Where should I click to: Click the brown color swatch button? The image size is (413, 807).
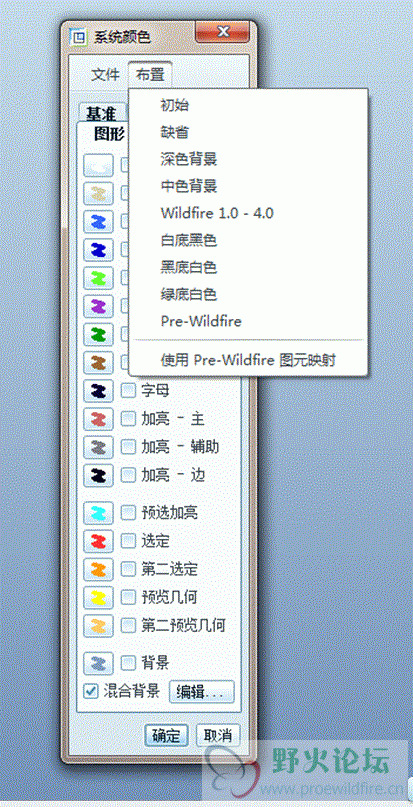click(98, 363)
